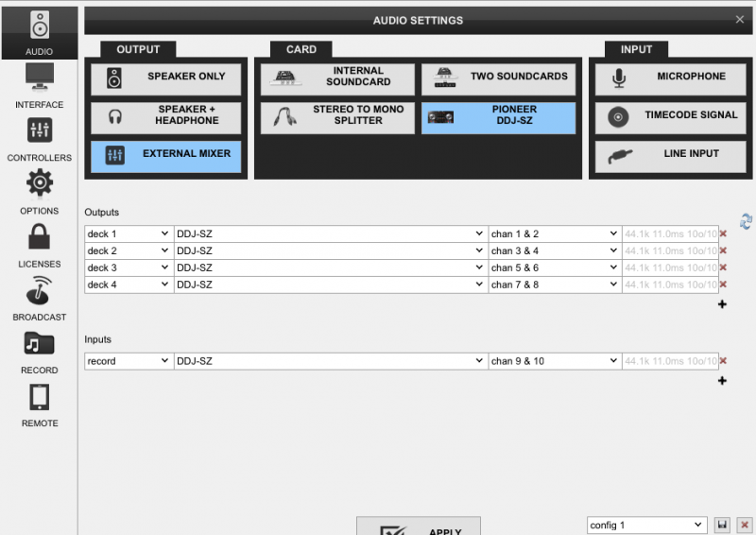Open the chan 3 & 4 dropdown
The image size is (756, 535).
click(555, 250)
